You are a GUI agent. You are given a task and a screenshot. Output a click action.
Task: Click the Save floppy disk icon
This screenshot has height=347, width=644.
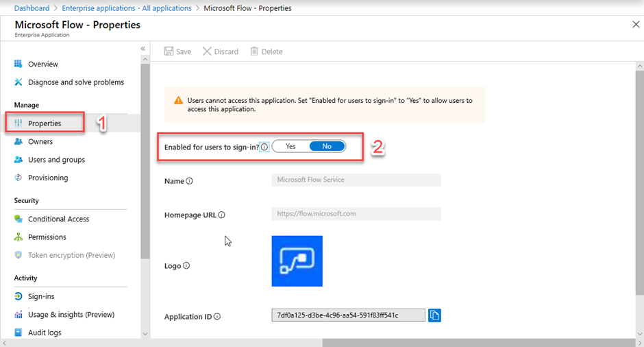coord(169,51)
